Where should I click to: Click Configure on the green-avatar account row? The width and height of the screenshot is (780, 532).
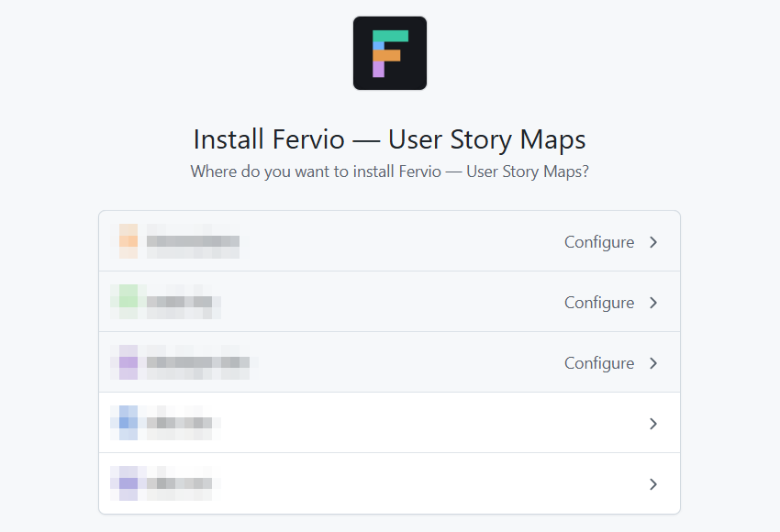[599, 303]
